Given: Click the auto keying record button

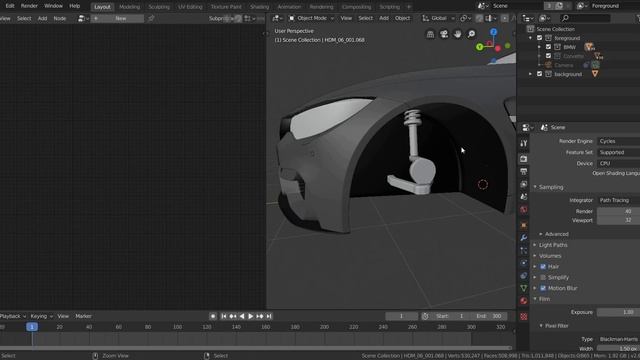Looking at the screenshot, I should pyautogui.click(x=213, y=316).
